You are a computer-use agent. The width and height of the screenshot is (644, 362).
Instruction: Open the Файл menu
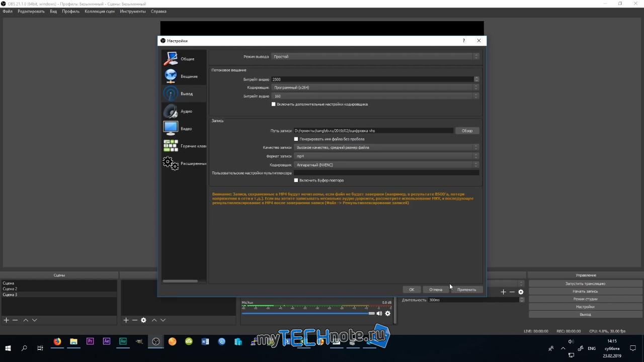(x=7, y=11)
